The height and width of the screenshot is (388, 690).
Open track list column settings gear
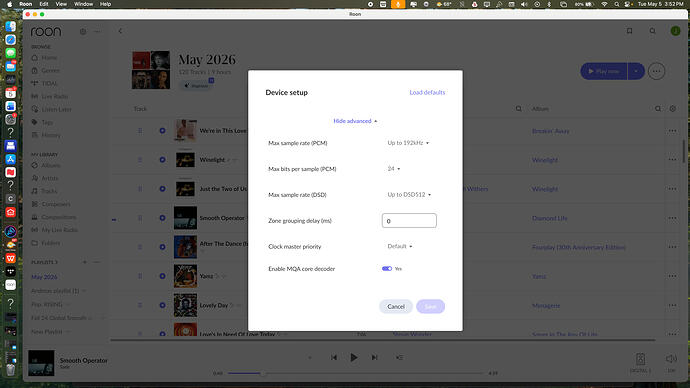(672, 109)
